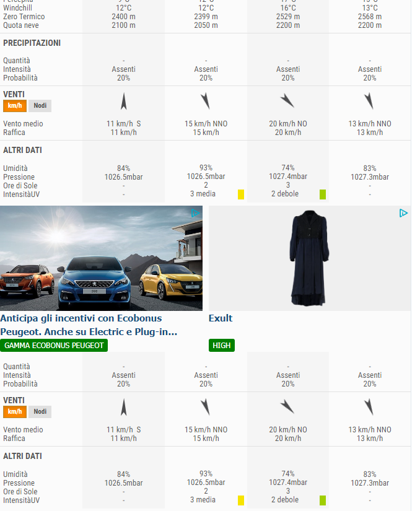The image size is (420, 511).
Task: Switch wind units to km/h below the ads
Action: (x=15, y=412)
